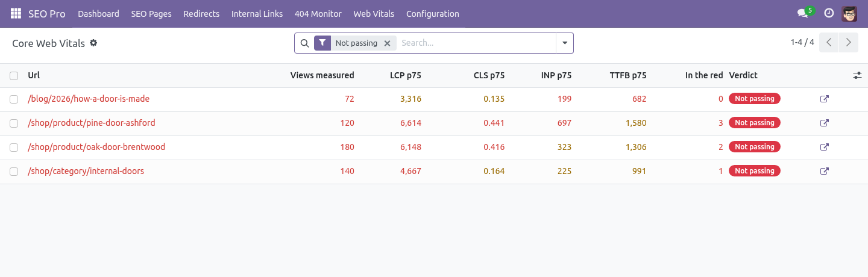Open external link for oak-door-brentwood row

[825, 147]
